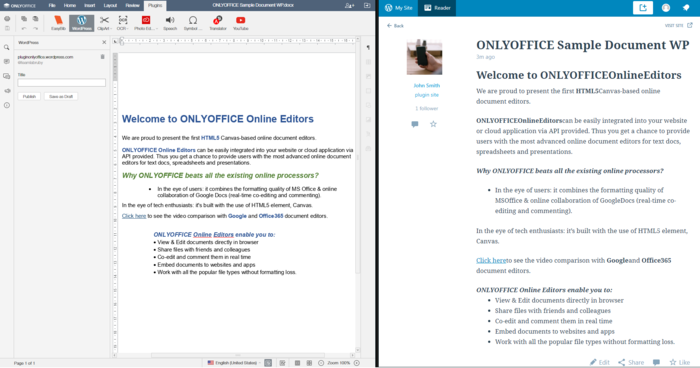Click the Publish button
This screenshot has width=700, height=368.
tap(29, 96)
